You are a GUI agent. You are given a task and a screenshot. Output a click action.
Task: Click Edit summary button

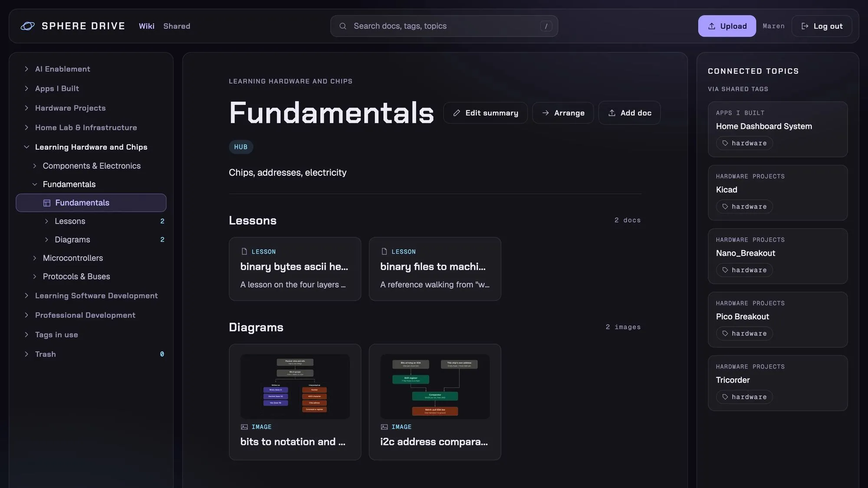485,113
